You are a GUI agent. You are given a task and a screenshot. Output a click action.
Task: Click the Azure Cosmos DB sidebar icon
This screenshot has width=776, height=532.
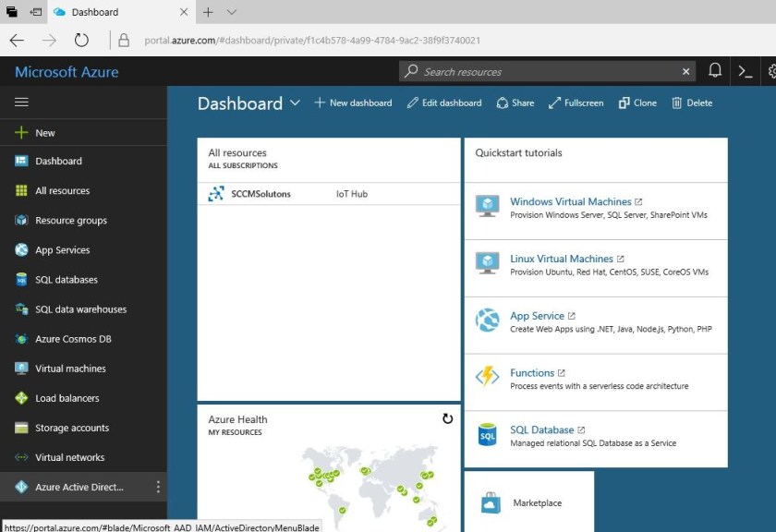[x=21, y=339]
